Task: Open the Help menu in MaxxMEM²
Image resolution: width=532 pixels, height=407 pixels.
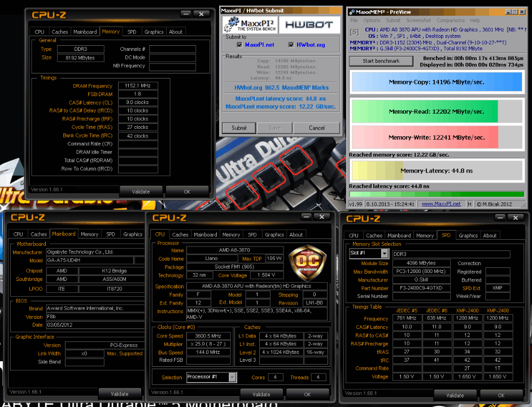Action: point(475,20)
